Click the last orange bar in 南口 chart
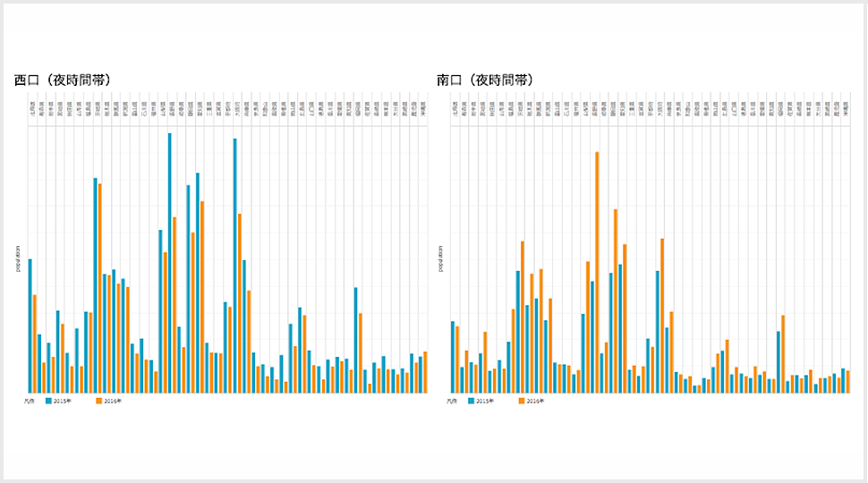This screenshot has height=483, width=868. (847, 381)
